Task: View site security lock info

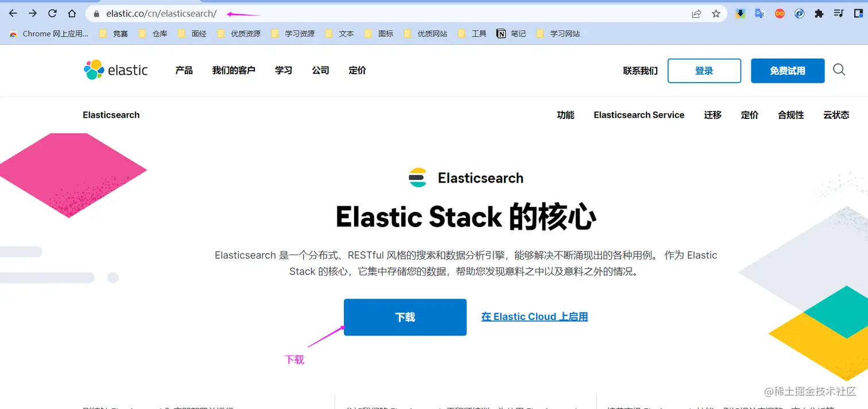Action: pyautogui.click(x=96, y=14)
